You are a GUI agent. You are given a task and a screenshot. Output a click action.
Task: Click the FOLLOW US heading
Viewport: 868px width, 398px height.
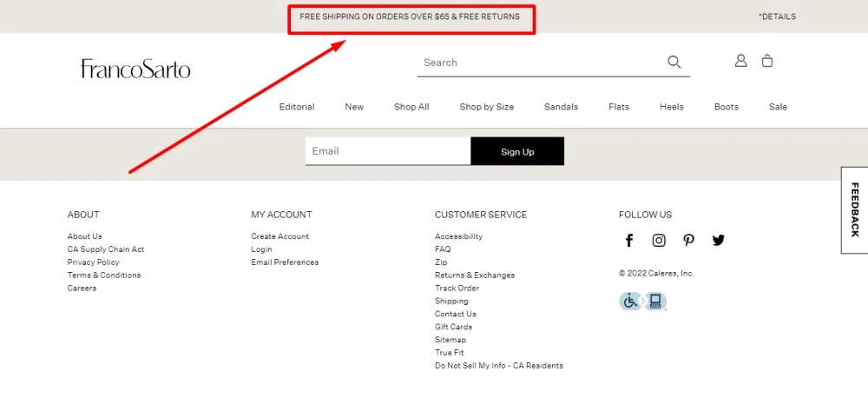click(646, 215)
